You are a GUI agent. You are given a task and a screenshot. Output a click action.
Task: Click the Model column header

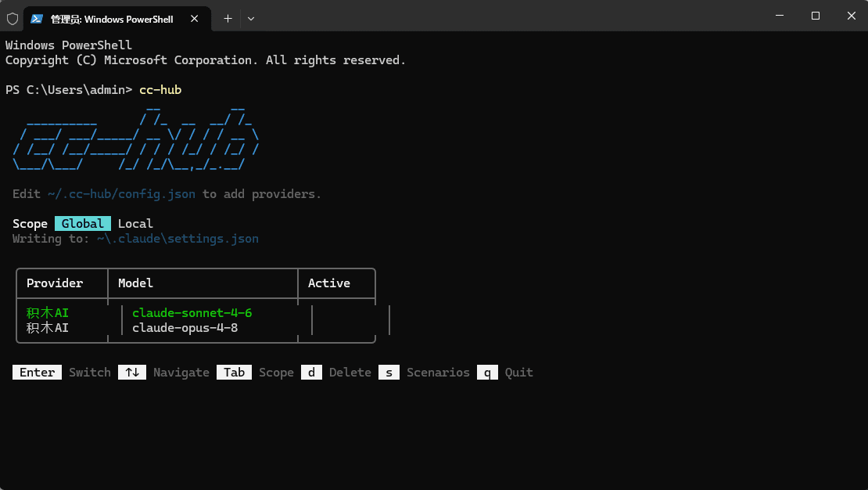[x=135, y=283]
